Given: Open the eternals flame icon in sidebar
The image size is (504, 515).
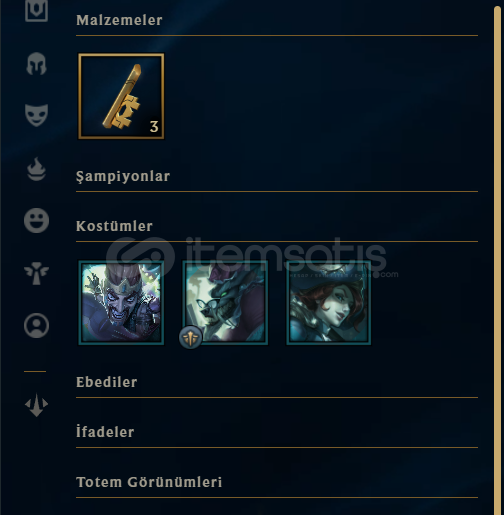Looking at the screenshot, I should pos(36,169).
